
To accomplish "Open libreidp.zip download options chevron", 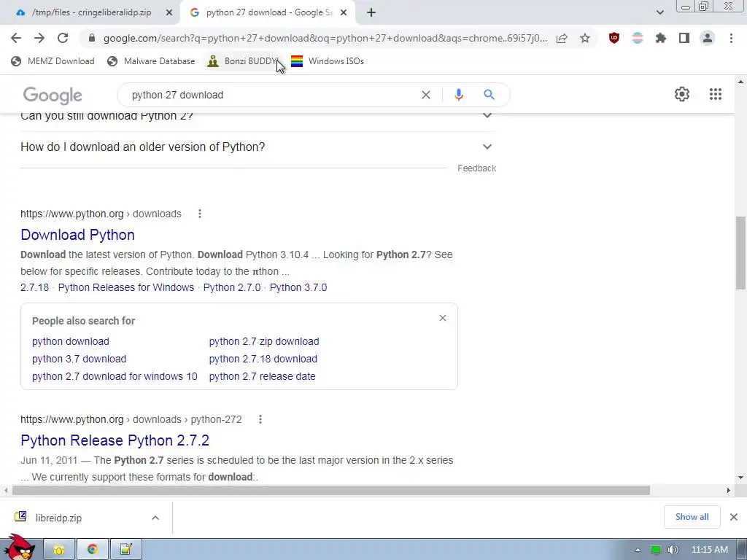I will click(x=155, y=518).
